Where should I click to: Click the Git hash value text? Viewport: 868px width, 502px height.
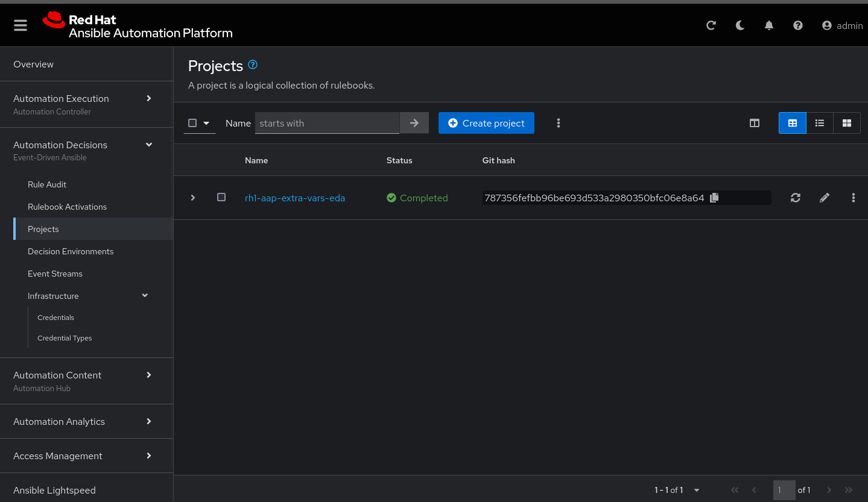[594, 198]
